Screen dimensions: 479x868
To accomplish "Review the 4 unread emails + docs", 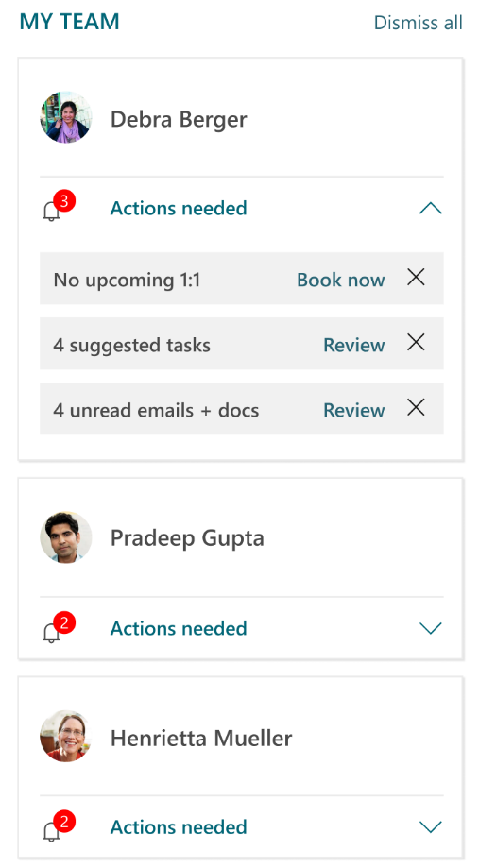I will [x=354, y=410].
